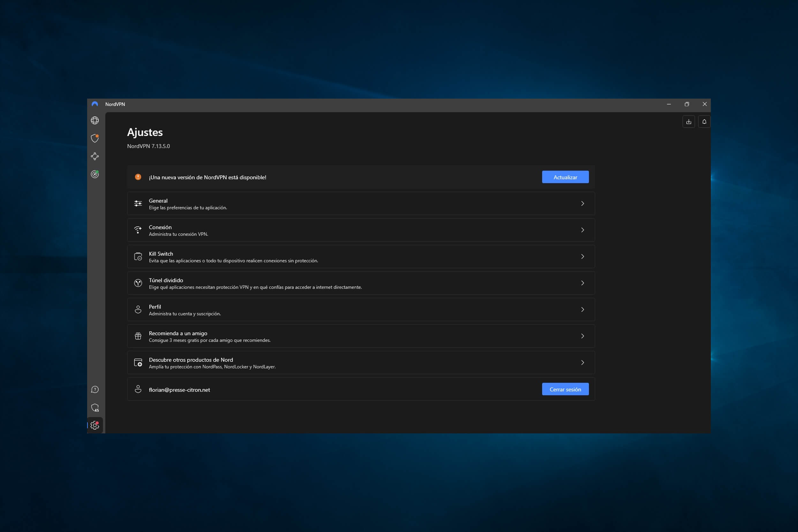This screenshot has height=532, width=798.
Task: Open Túnel dividido settings section
Action: click(361, 283)
